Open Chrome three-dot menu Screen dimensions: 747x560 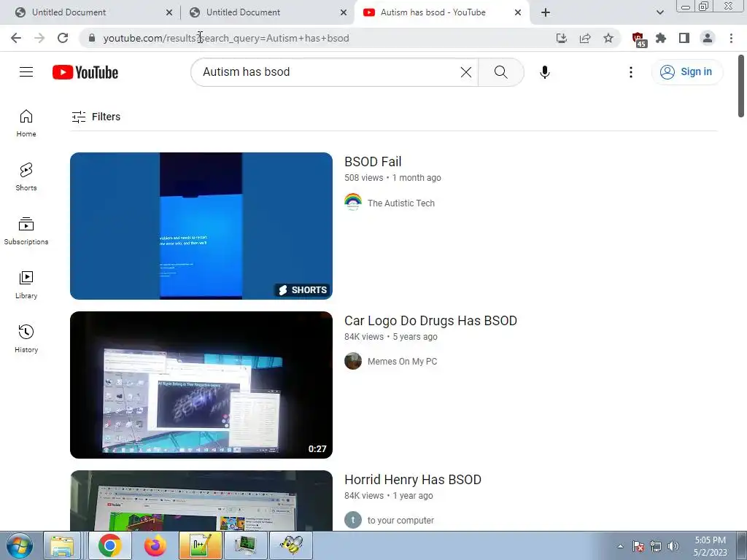(731, 38)
